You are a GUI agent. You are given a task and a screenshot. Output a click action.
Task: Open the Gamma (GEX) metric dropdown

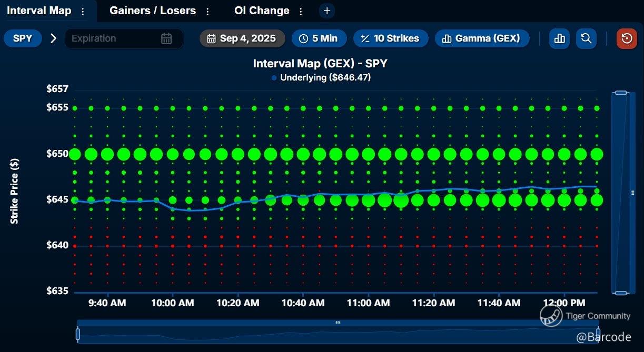(x=482, y=38)
